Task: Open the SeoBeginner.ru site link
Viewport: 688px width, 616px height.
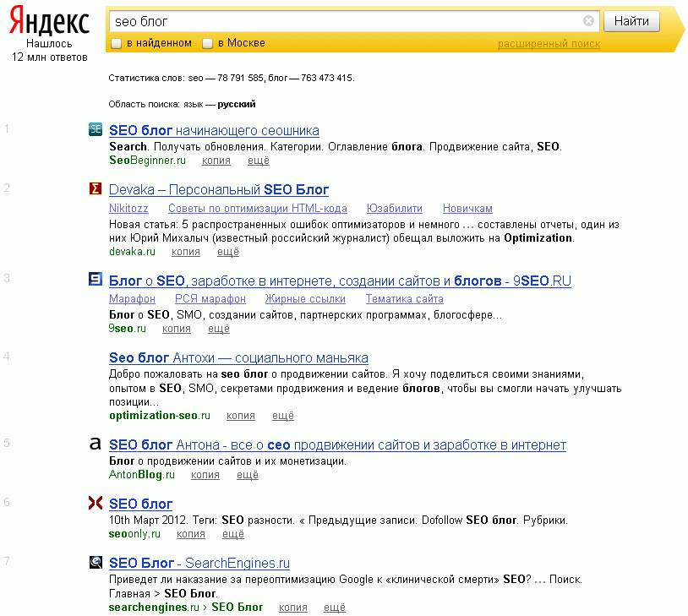Action: point(147,161)
